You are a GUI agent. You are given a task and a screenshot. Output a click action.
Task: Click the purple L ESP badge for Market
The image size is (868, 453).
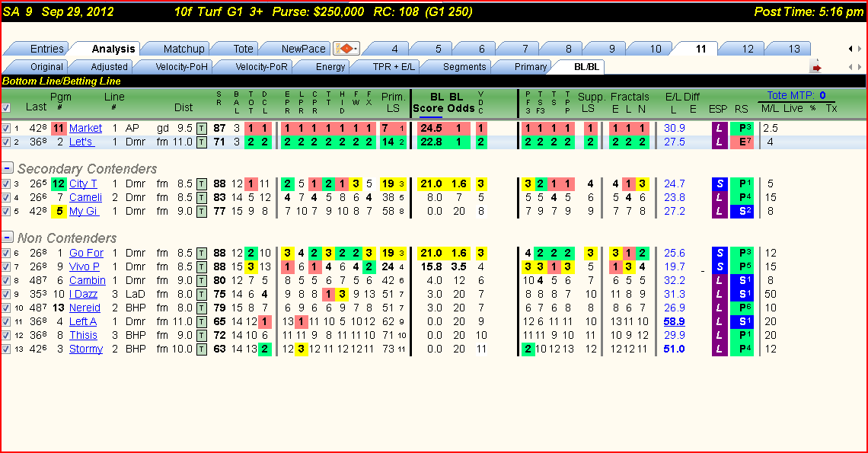(719, 129)
